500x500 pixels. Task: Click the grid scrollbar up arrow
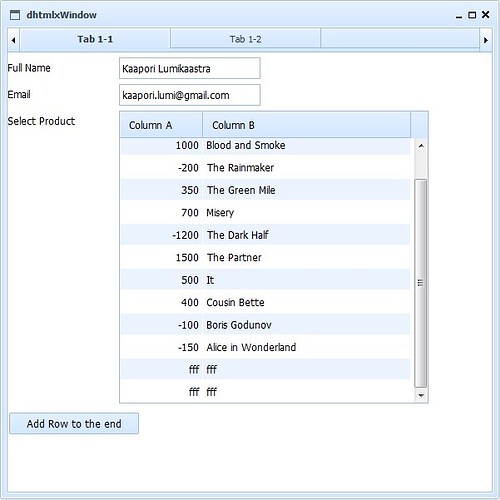click(x=421, y=146)
